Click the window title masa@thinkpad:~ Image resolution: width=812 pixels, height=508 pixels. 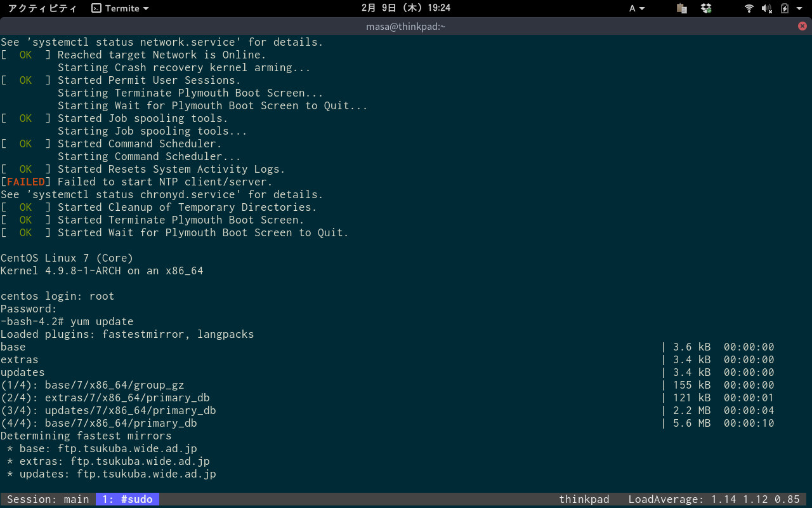pyautogui.click(x=406, y=26)
